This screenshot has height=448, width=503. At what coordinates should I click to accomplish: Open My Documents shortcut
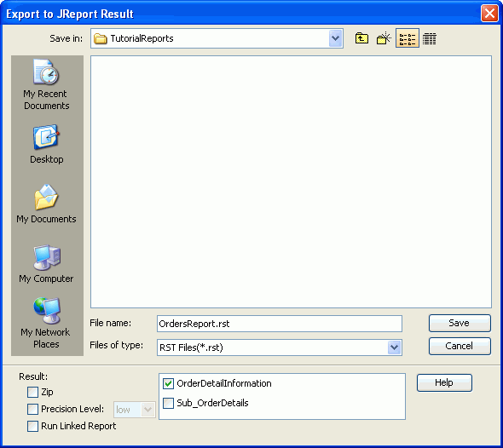point(47,204)
